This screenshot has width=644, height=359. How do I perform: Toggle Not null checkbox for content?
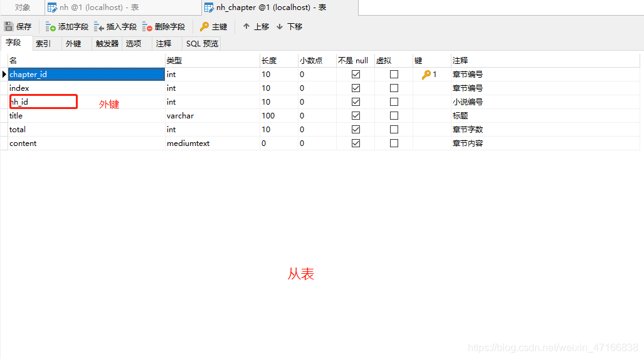[356, 143]
